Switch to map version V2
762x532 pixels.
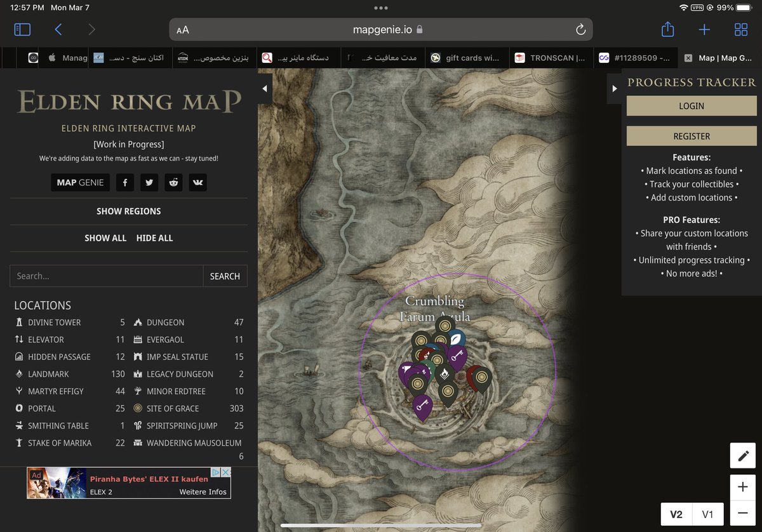point(676,514)
